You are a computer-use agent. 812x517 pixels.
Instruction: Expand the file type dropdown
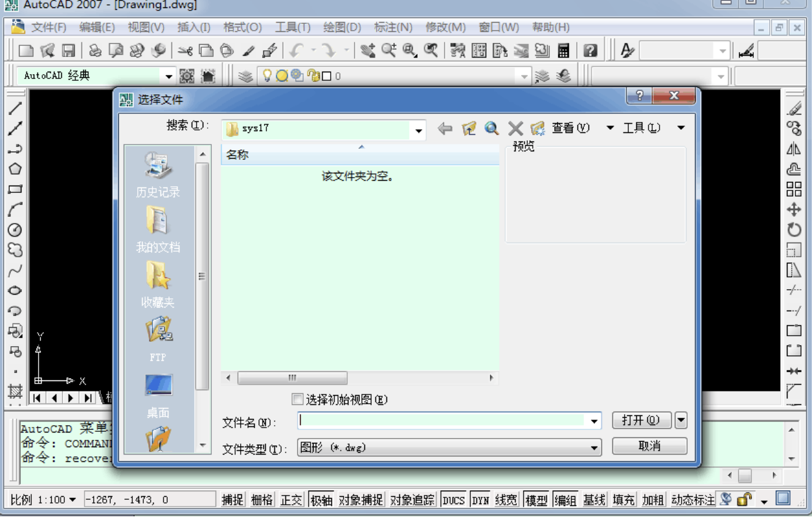pos(594,448)
